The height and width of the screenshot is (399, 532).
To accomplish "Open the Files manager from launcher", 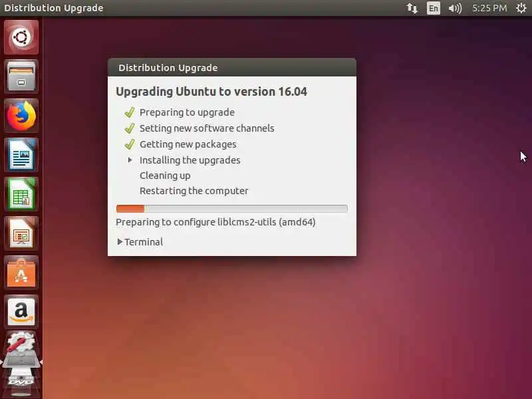I will 21,76.
